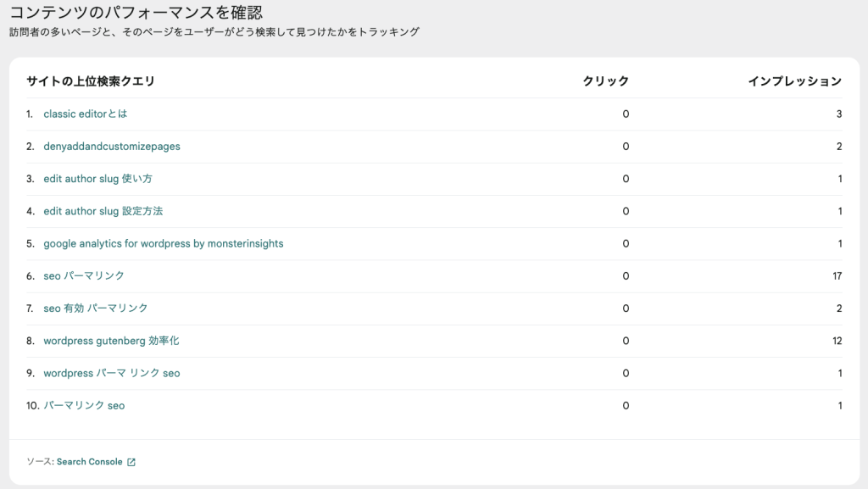
Task: Open the 'edit author slug 使い方' query
Action: (97, 179)
